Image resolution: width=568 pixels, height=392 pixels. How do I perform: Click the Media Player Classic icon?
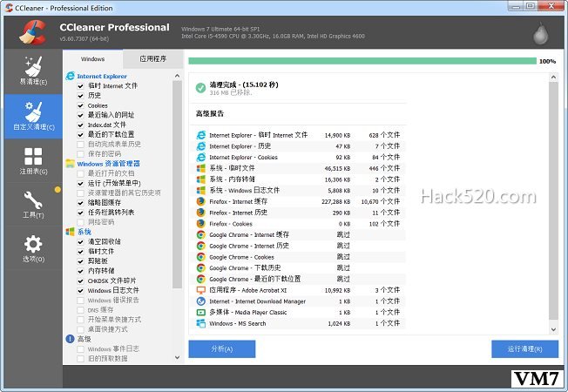point(200,313)
